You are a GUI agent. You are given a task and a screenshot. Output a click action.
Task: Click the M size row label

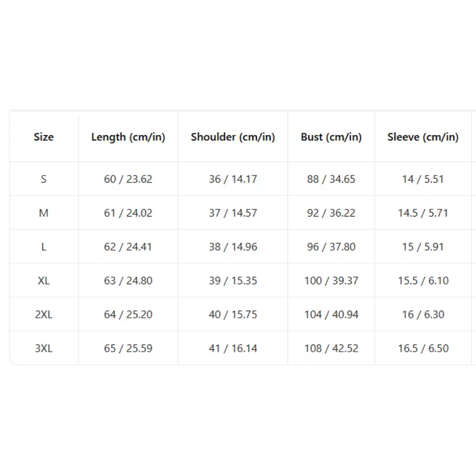coord(43,213)
